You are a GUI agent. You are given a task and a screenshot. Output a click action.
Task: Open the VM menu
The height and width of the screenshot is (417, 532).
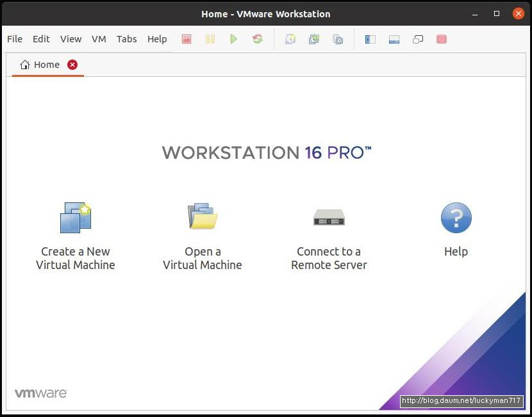[99, 39]
